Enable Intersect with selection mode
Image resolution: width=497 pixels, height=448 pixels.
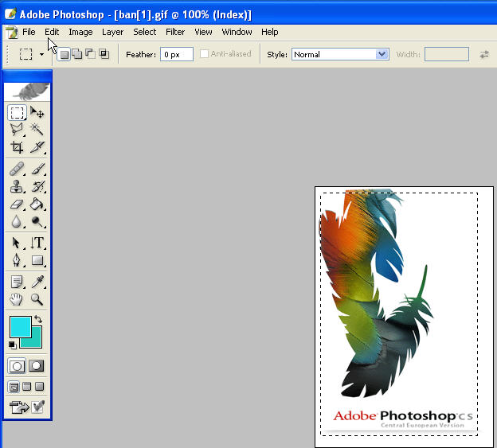click(x=104, y=54)
